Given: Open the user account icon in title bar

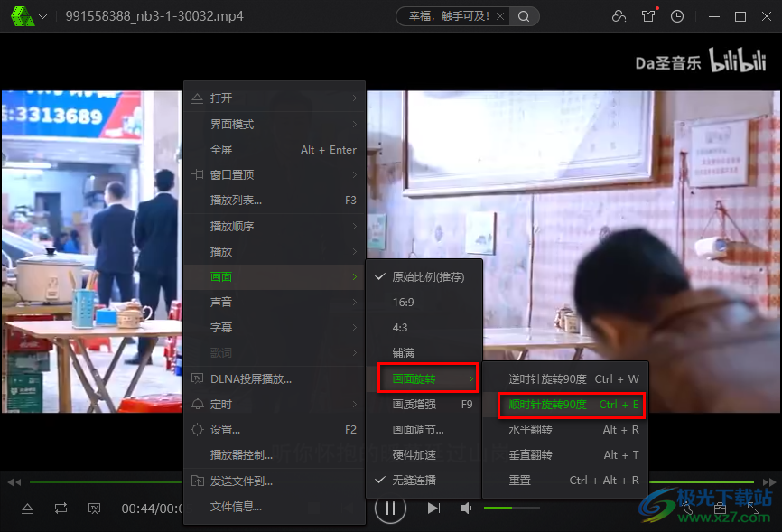Looking at the screenshot, I should click(619, 16).
